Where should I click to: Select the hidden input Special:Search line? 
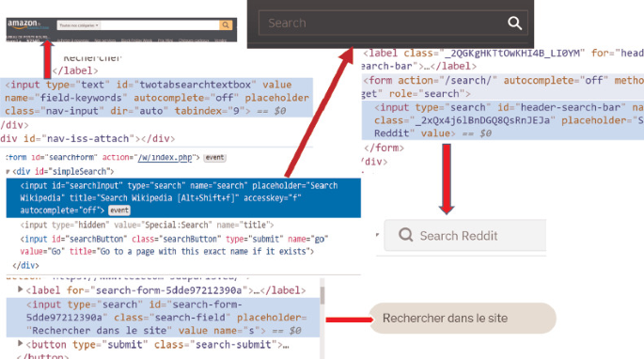(x=147, y=225)
